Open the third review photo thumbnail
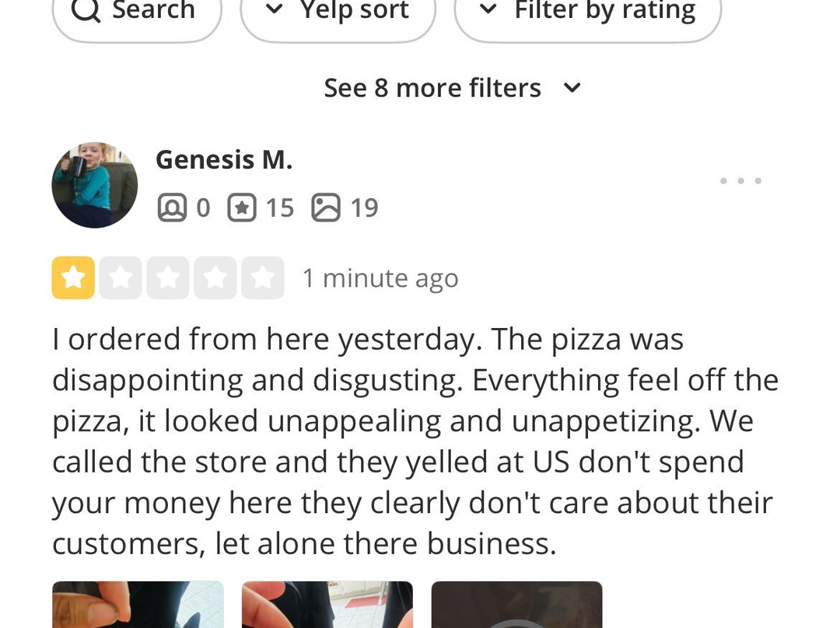Image resolution: width=840 pixels, height=628 pixels. (x=516, y=605)
